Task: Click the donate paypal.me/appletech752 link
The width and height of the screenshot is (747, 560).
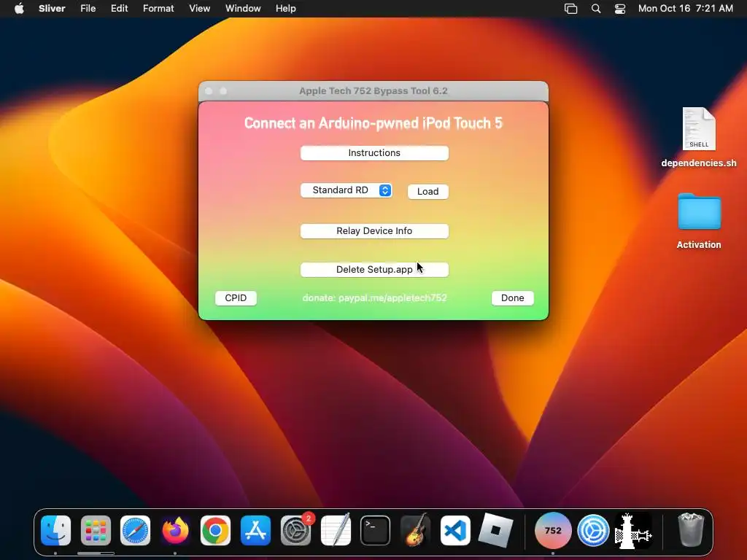Action: coord(374,298)
